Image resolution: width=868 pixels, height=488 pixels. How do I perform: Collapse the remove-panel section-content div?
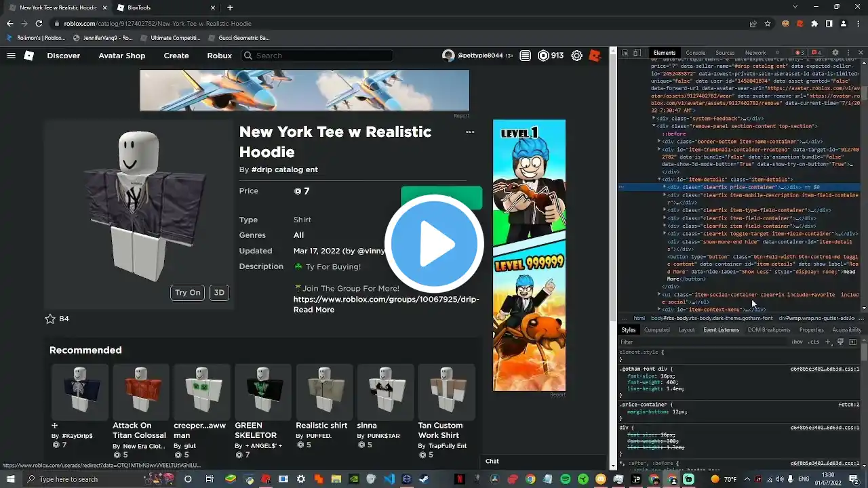(654, 126)
